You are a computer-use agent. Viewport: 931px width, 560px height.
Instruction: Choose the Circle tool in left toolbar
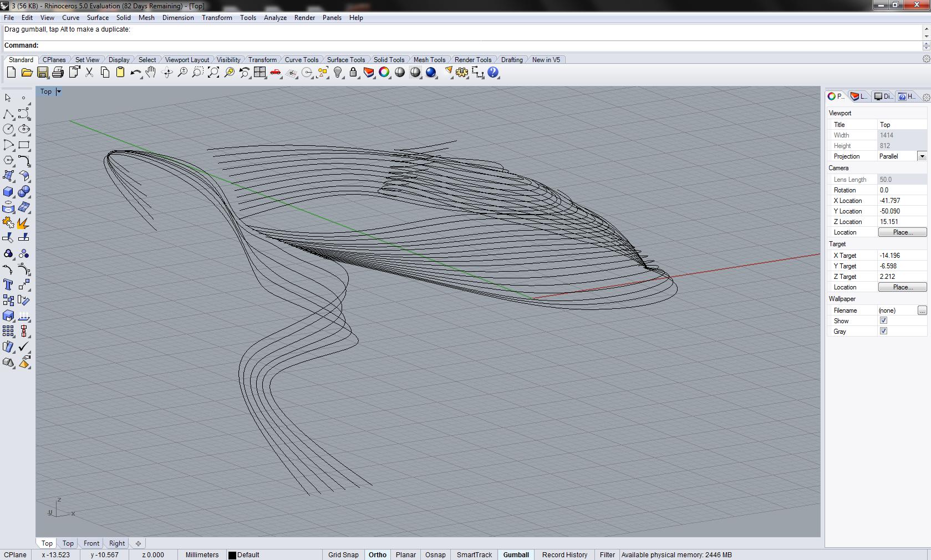click(x=8, y=129)
